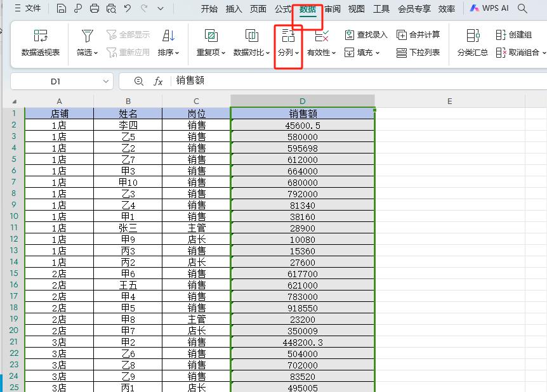The image size is (547, 392).
Task: Insert a 数据透视表 pivot table
Action: coord(41,43)
